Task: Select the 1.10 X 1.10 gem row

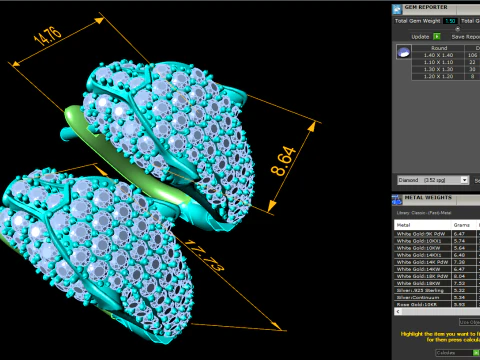Action: pos(446,62)
